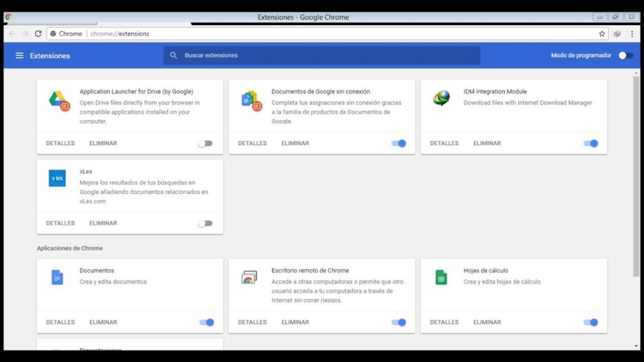Image resolution: width=644 pixels, height=362 pixels.
Task: Enable Modo de programador switch
Action: 626,55
